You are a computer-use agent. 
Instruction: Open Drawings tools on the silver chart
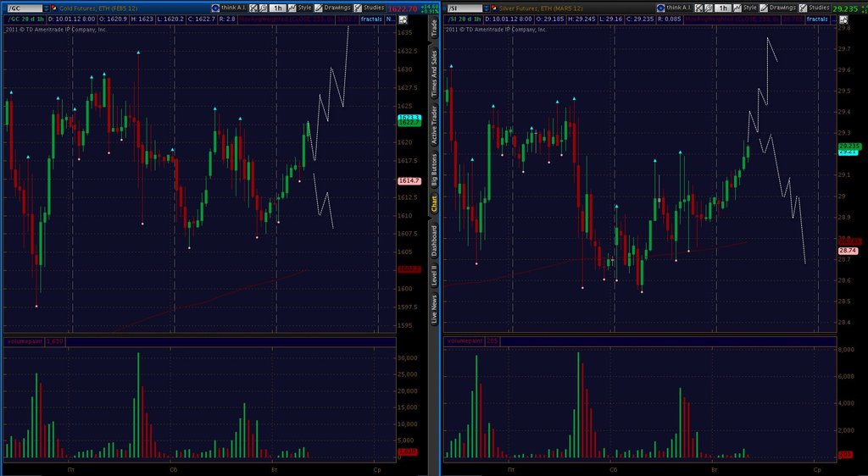click(778, 8)
